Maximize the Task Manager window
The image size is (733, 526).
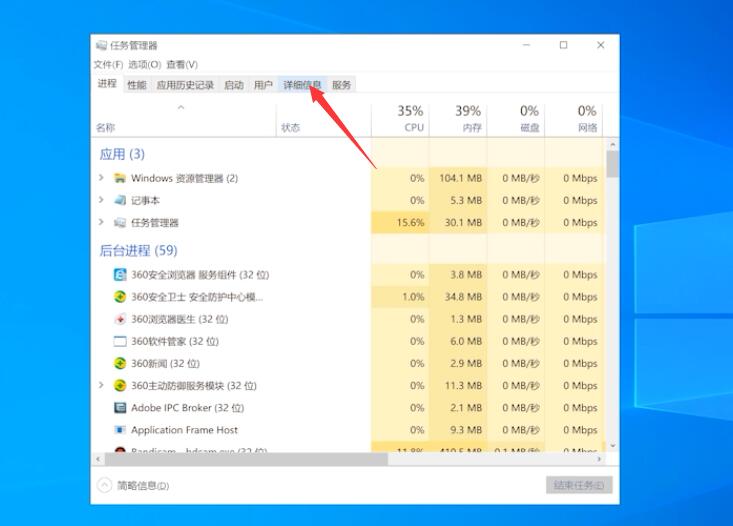563,45
